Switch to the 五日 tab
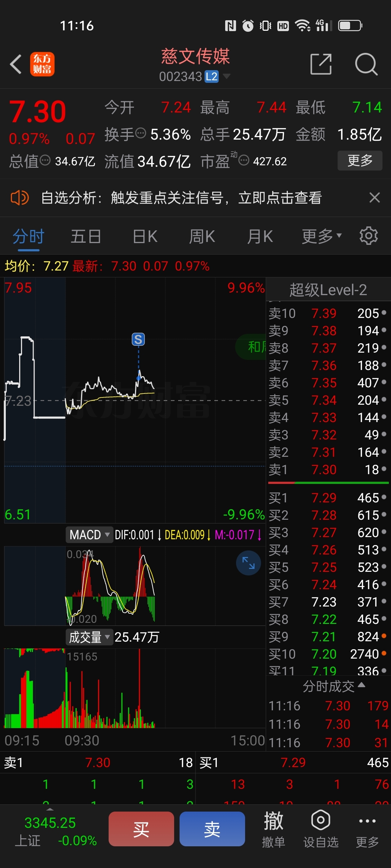 [x=86, y=237]
